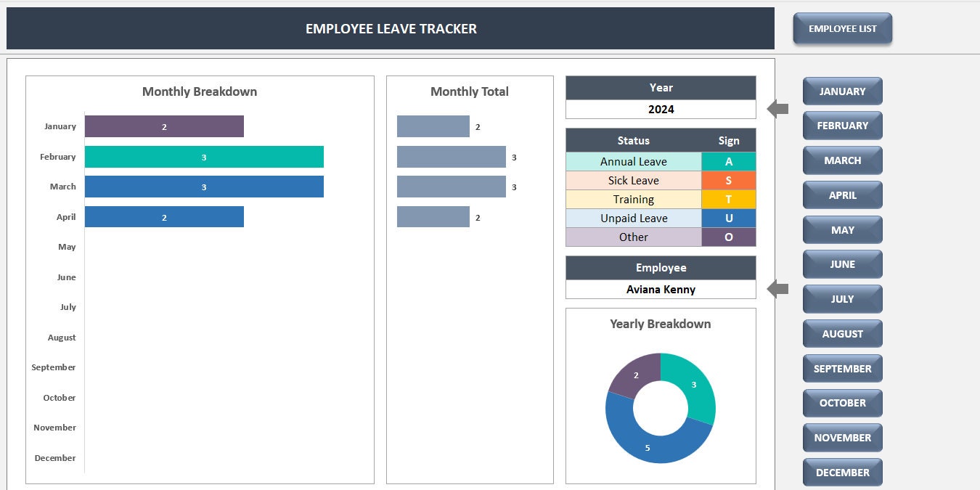The image size is (980, 490).
Task: Click the Annual Leave color swatch
Action: 633,161
